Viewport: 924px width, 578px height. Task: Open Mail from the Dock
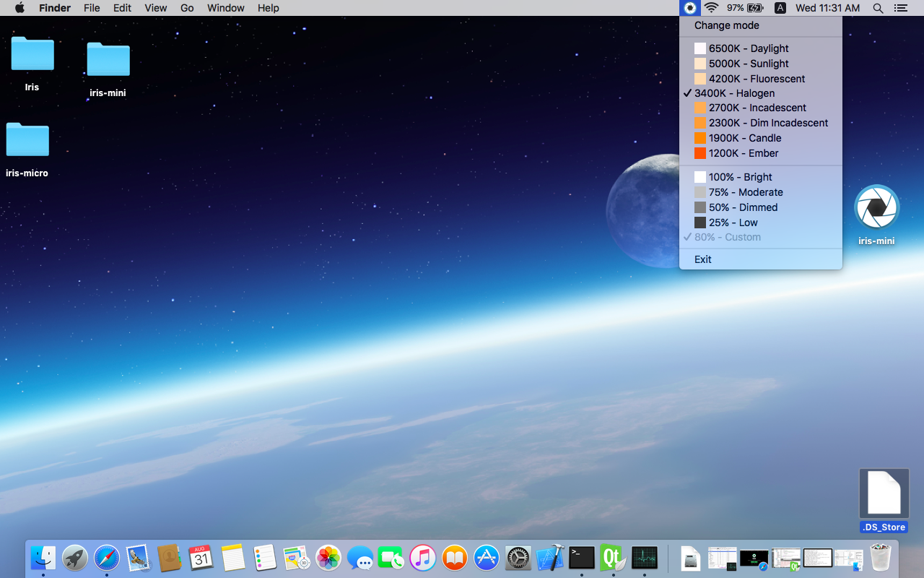pyautogui.click(x=138, y=557)
